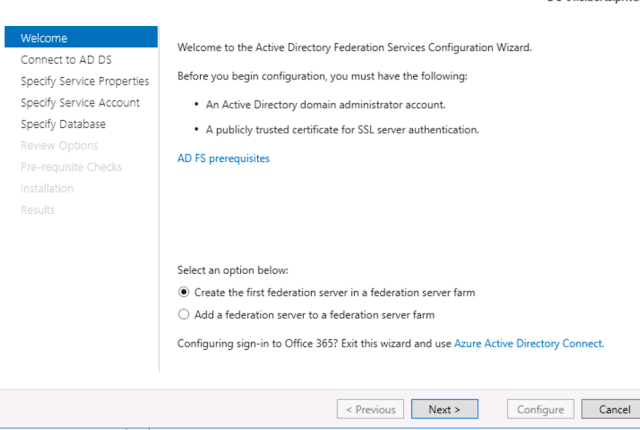
Task: Click 'An Active Directory domain administrator account' bullet
Action: pos(325,105)
